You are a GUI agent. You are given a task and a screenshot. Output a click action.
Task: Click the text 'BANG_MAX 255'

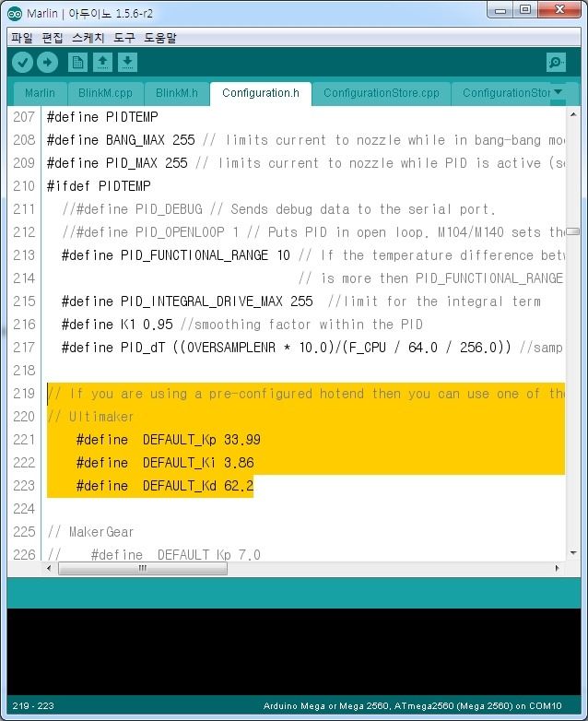click(x=150, y=140)
